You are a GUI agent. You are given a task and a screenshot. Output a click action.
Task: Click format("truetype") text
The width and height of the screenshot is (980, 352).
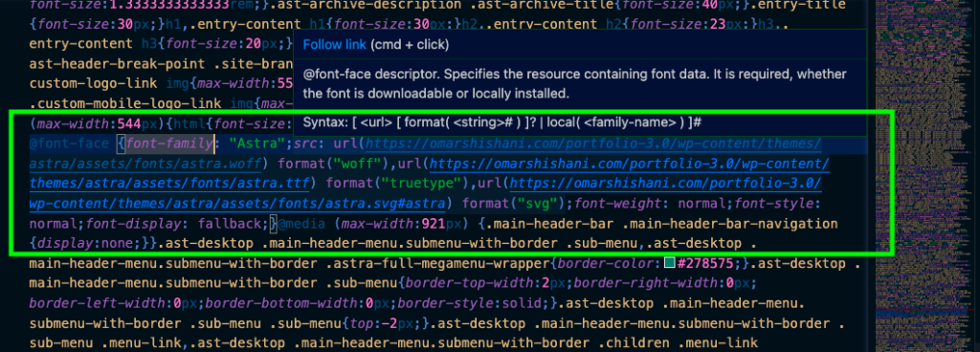[397, 184]
